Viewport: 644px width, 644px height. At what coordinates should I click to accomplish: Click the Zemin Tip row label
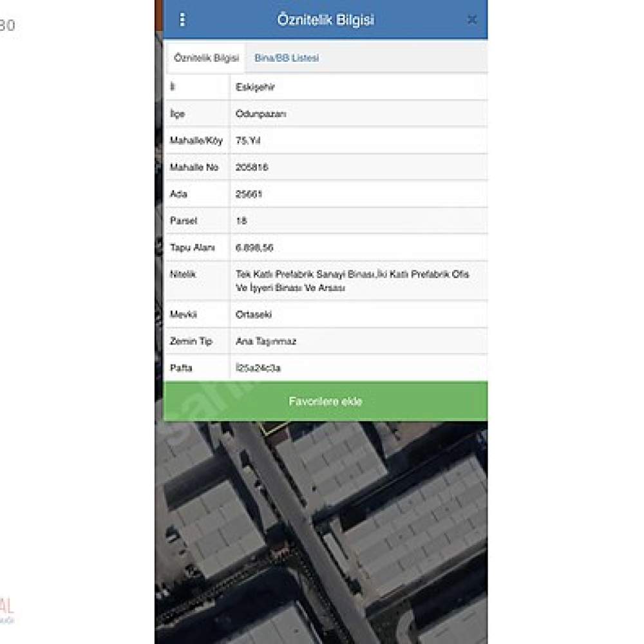point(191,341)
